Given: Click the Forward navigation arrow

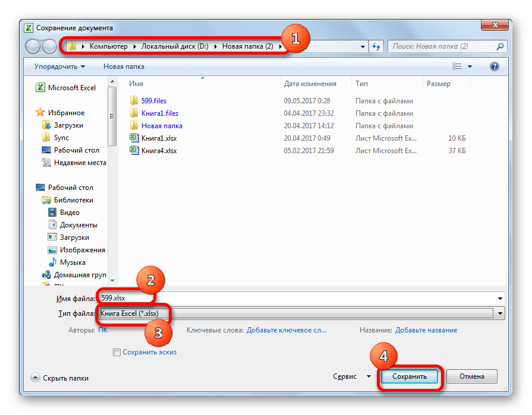Looking at the screenshot, I should coord(49,46).
